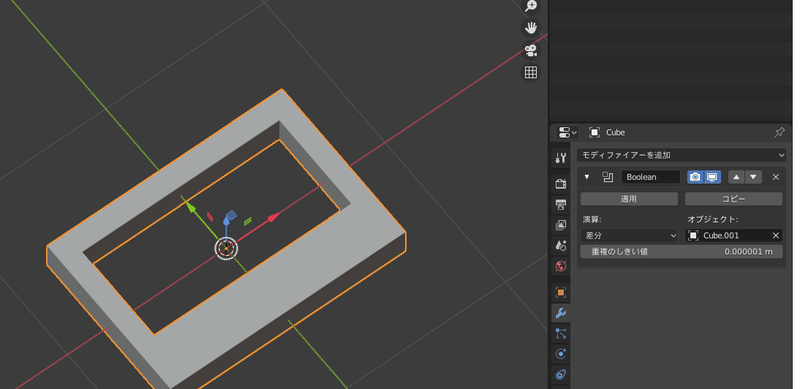Click the コピー copy button
800x389 pixels.
point(733,199)
